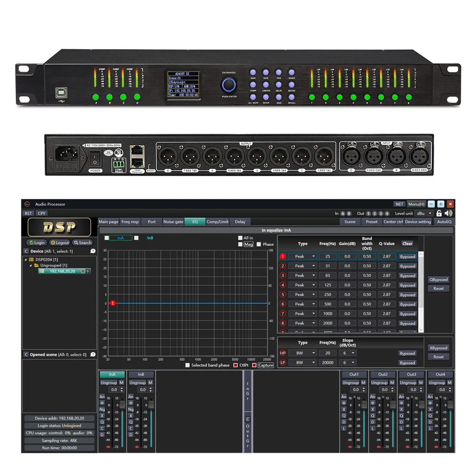
Task: Open the LP filter slope dropdown
Action: click(347, 362)
